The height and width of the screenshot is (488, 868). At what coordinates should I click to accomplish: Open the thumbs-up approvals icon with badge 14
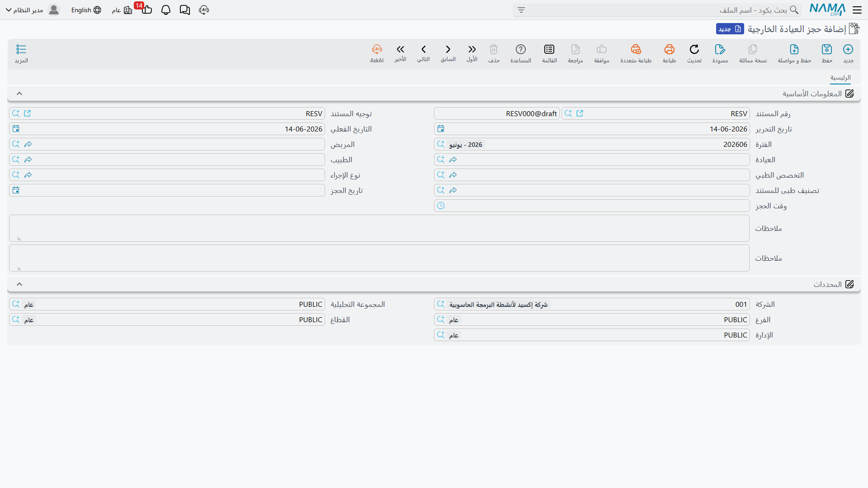(146, 9)
